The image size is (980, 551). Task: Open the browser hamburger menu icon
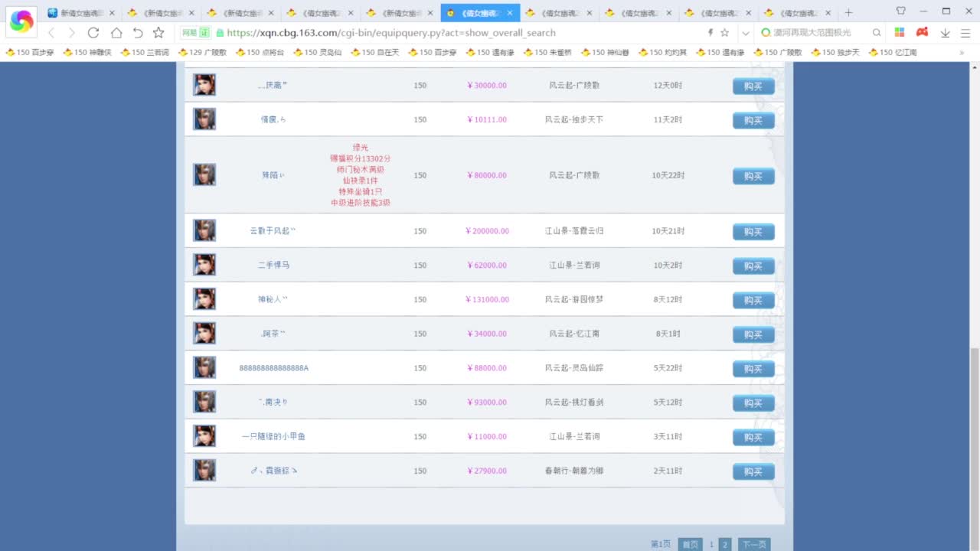click(965, 33)
